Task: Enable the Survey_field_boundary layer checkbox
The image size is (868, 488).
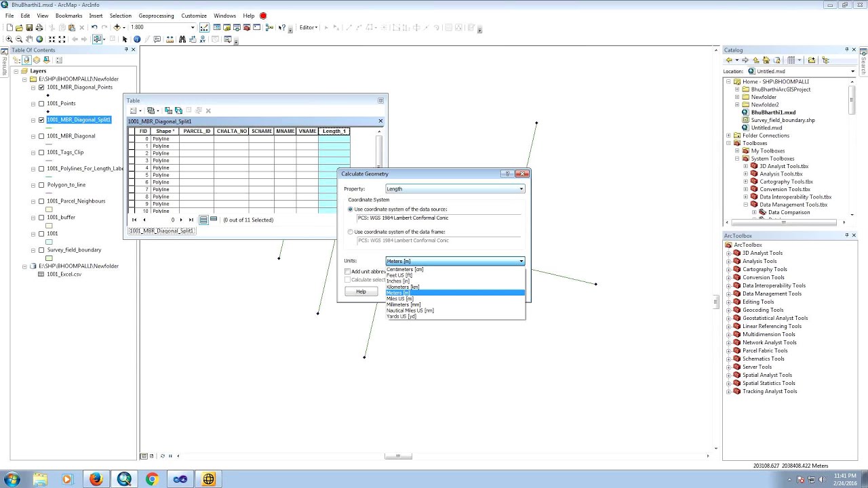Action: coord(41,250)
